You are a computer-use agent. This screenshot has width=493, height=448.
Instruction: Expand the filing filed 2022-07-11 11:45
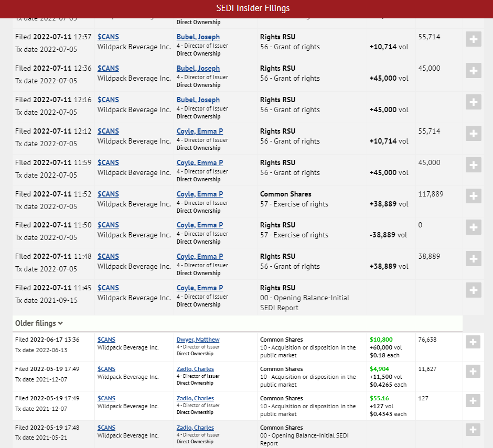point(473,290)
